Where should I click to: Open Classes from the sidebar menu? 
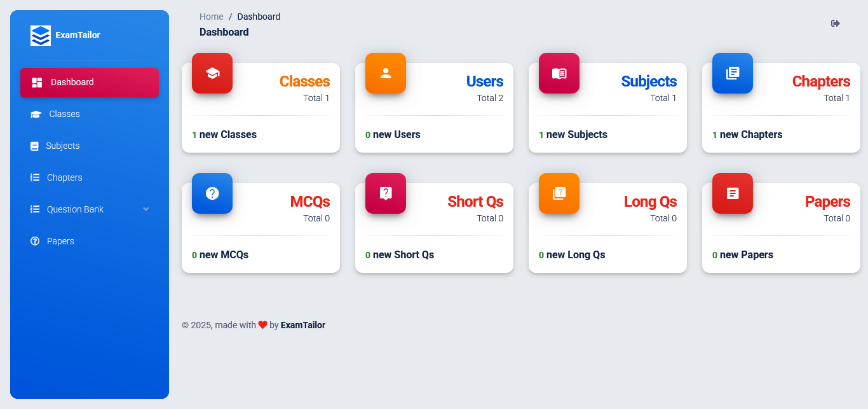coord(64,114)
